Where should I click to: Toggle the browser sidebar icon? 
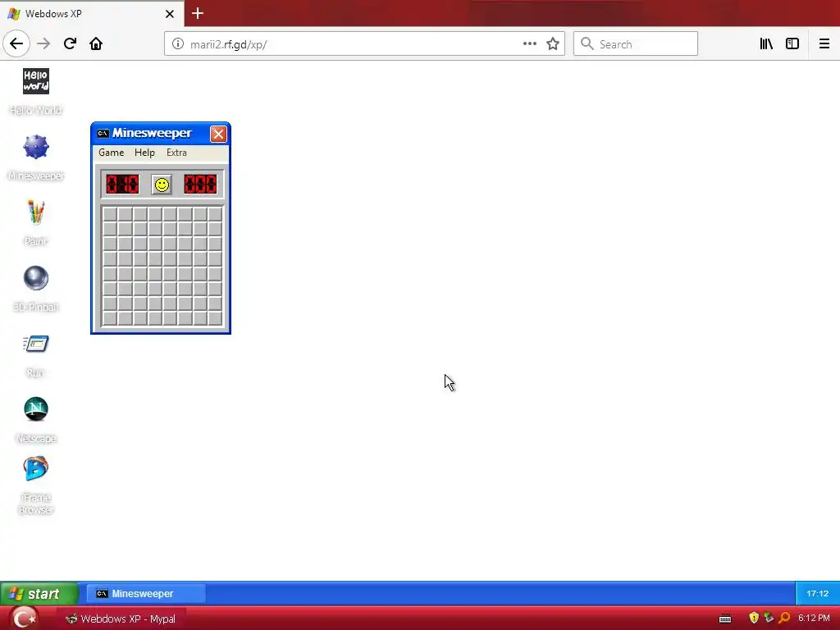(x=792, y=44)
